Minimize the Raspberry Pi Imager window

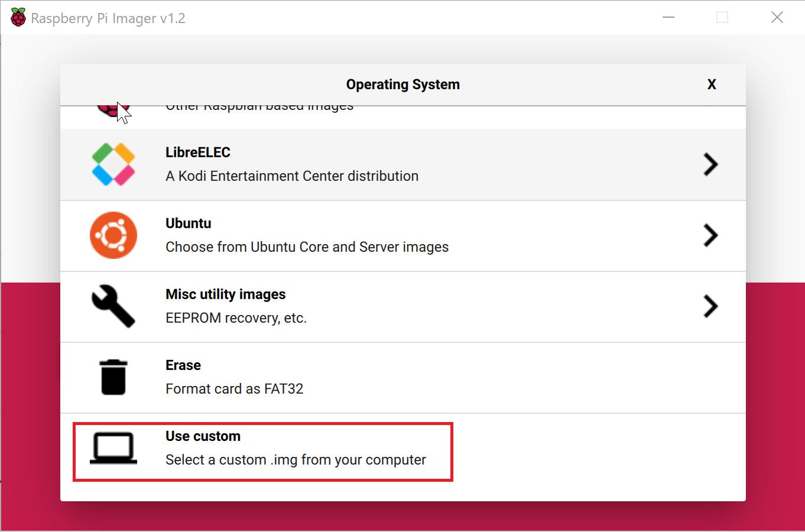click(668, 18)
